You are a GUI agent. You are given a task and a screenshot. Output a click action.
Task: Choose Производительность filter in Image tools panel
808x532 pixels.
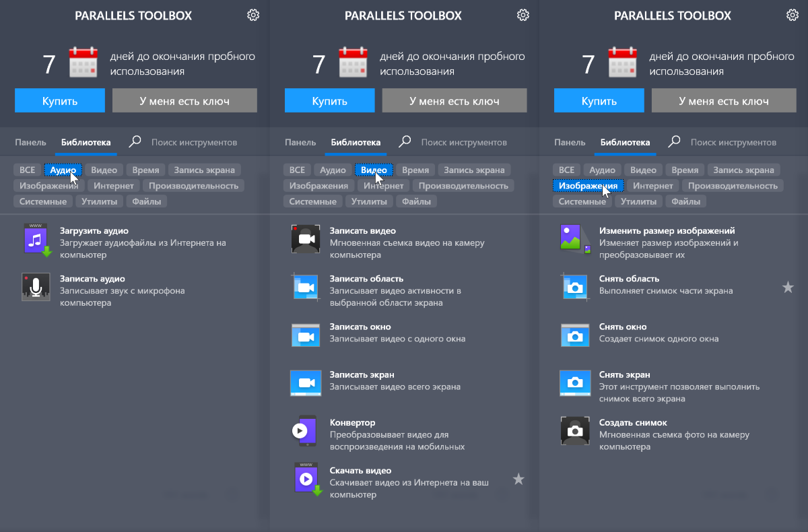pyautogui.click(x=733, y=185)
